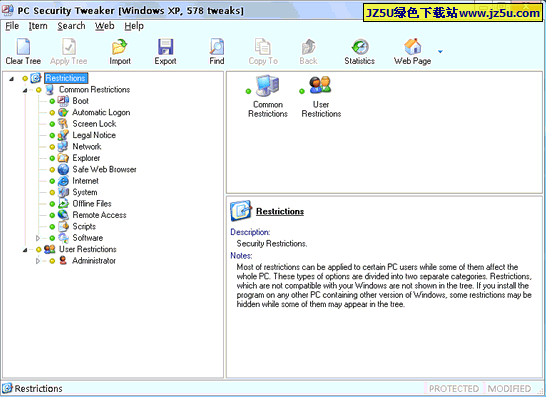
Task: Click the Clear Tree toolbar icon
Action: click(x=23, y=47)
